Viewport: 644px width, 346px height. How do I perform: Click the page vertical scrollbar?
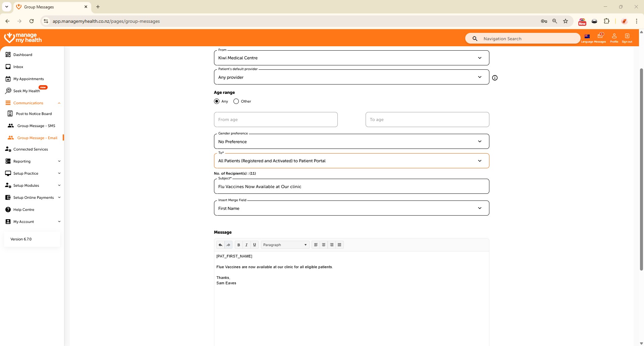pyautogui.click(x=641, y=168)
